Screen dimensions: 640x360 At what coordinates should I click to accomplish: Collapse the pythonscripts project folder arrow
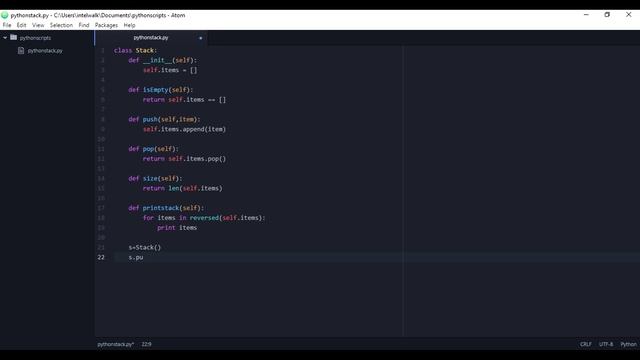pyautogui.click(x=5, y=38)
